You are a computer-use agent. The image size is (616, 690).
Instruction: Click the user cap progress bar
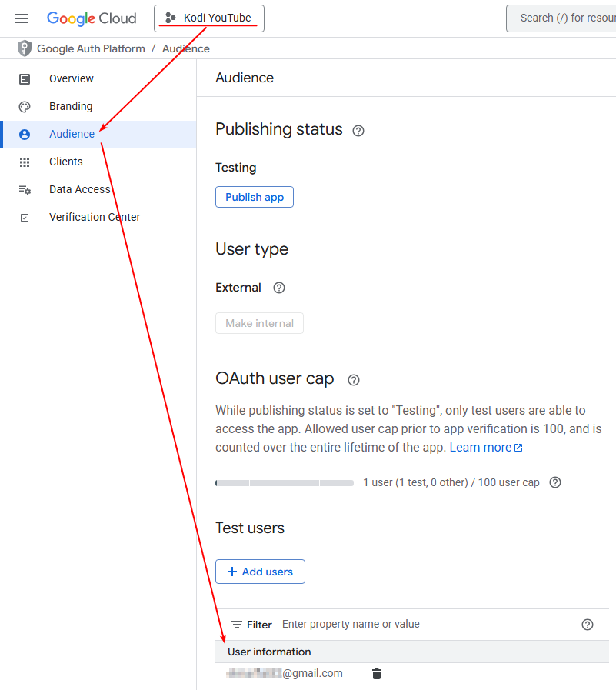(285, 483)
